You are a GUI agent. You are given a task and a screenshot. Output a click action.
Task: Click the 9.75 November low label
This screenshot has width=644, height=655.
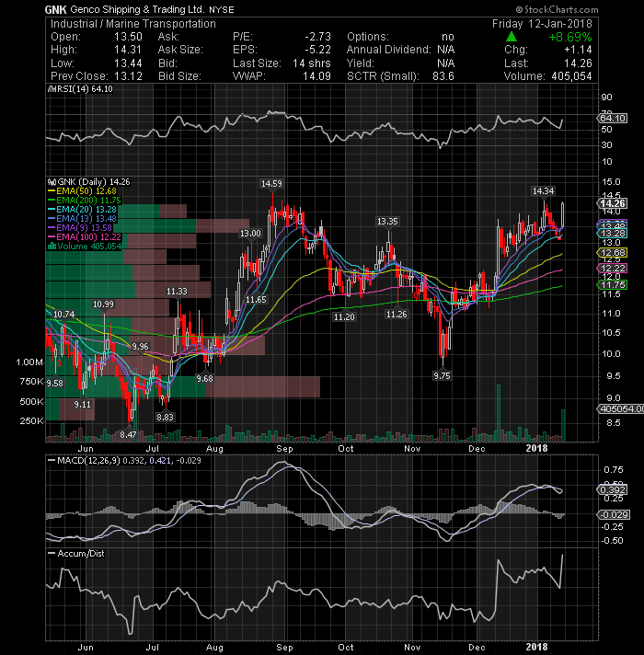[x=442, y=375]
